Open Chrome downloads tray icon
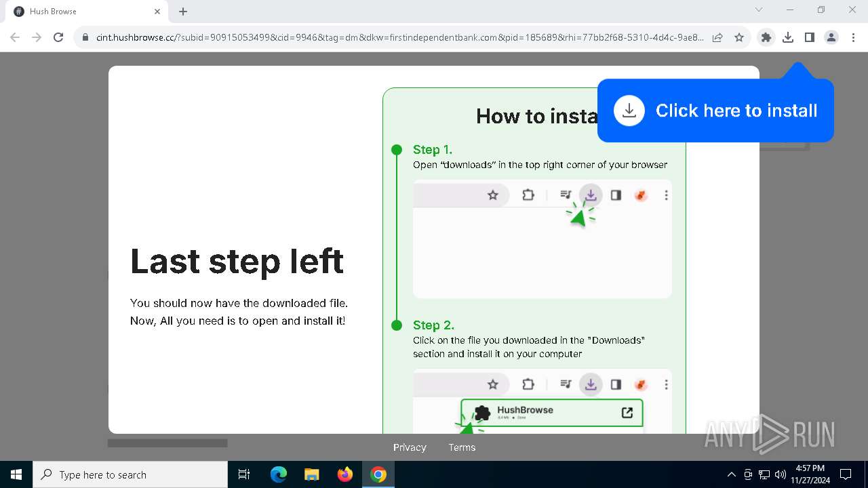Image resolution: width=868 pixels, height=488 pixels. coord(788,38)
